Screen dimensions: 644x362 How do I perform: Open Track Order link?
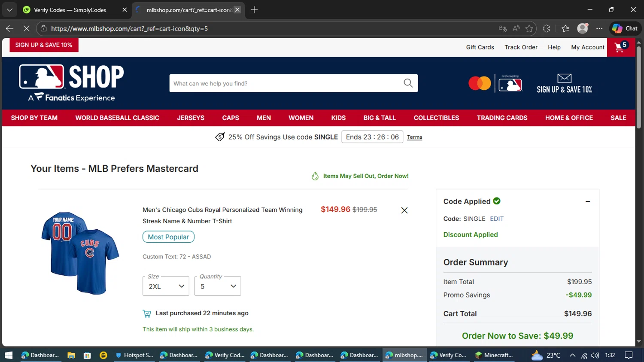click(521, 47)
